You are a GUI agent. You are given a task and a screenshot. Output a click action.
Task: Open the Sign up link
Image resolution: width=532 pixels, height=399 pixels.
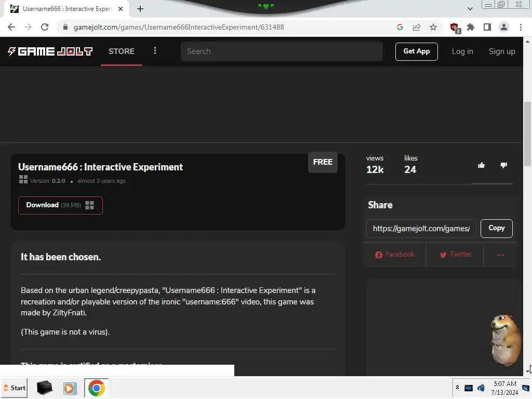tap(502, 51)
